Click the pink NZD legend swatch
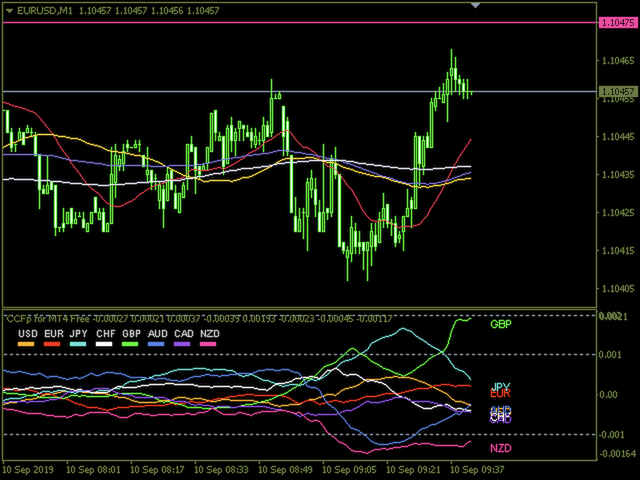 point(209,345)
